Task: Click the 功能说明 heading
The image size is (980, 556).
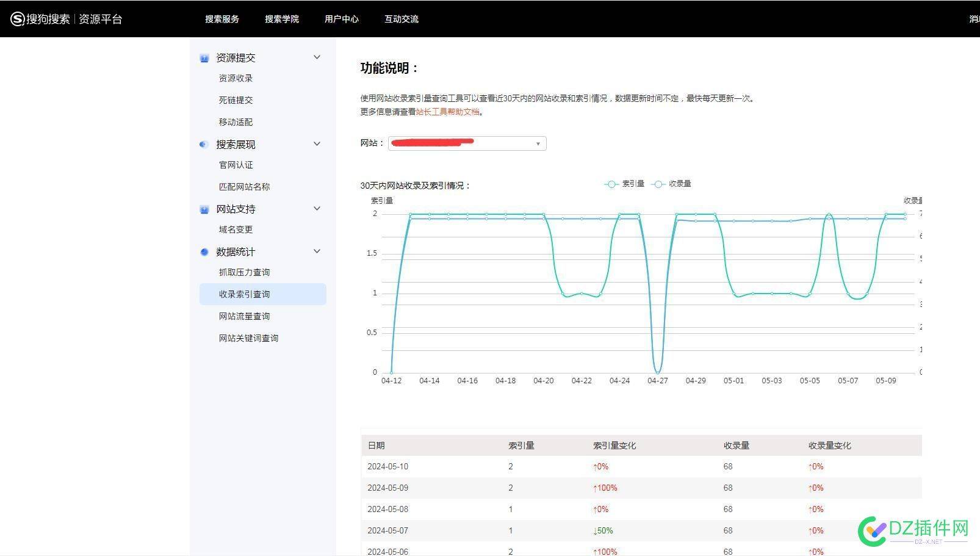Action: [389, 68]
